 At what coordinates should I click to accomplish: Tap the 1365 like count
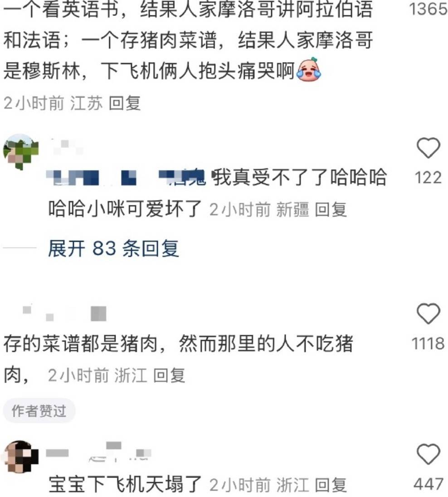click(428, 9)
